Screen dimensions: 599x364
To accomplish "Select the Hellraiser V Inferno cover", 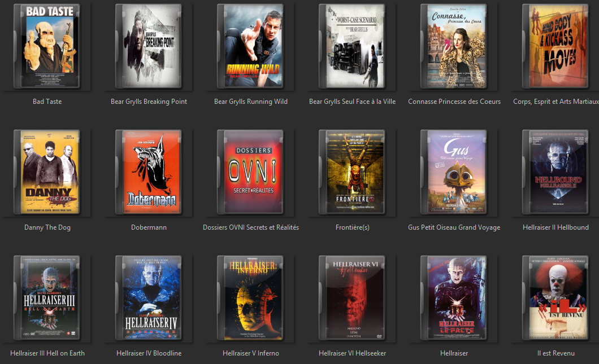I will coord(250,298).
